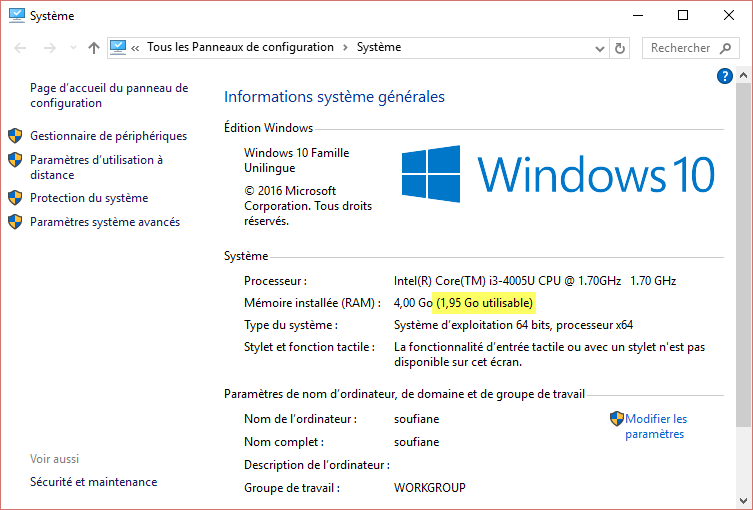Screen dimensions: 753x510
Task: Open Paramètres système avancés link
Action: 105,222
